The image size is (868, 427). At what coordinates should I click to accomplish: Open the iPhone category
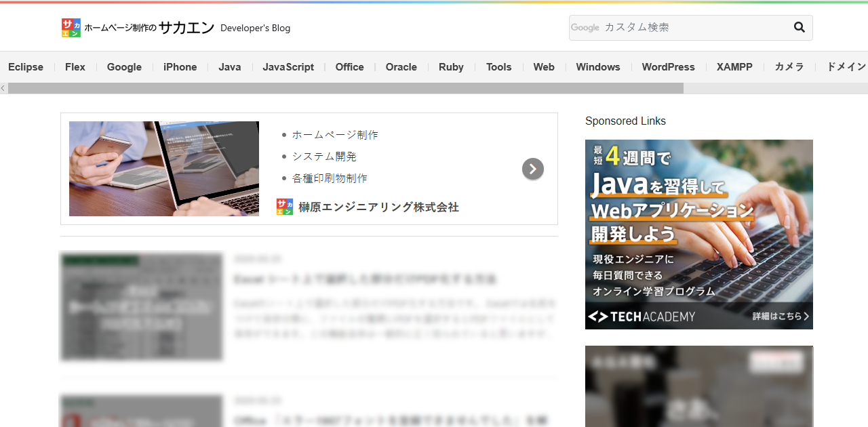[x=180, y=67]
